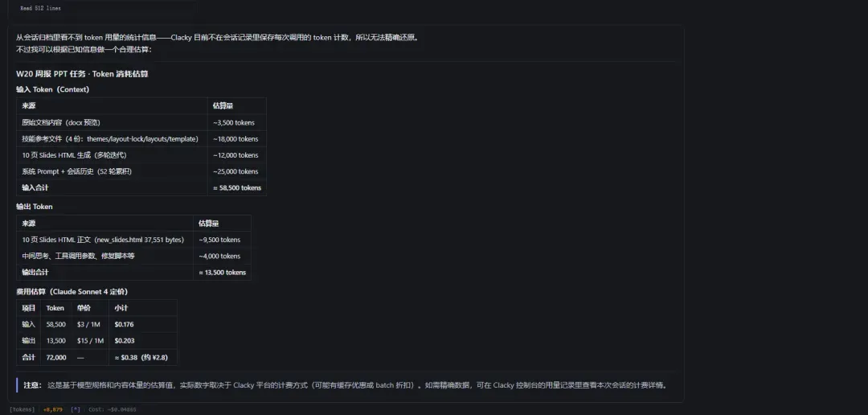Click the "输出 Token" subheading
The width and height of the screenshot is (868, 415).
(x=35, y=207)
